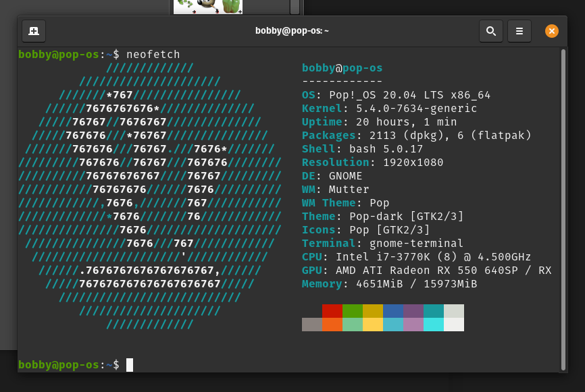Click the white bottom-row color block

[x=454, y=325]
